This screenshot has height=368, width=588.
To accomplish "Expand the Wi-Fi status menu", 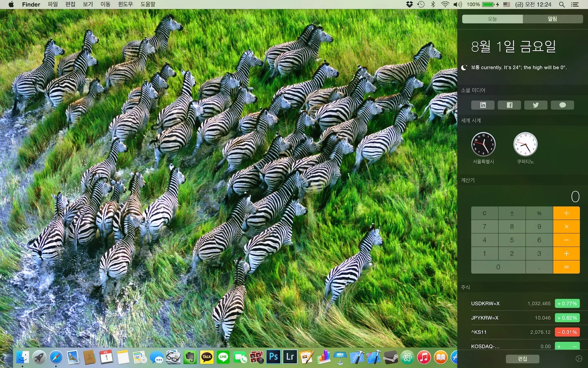I will point(445,4).
